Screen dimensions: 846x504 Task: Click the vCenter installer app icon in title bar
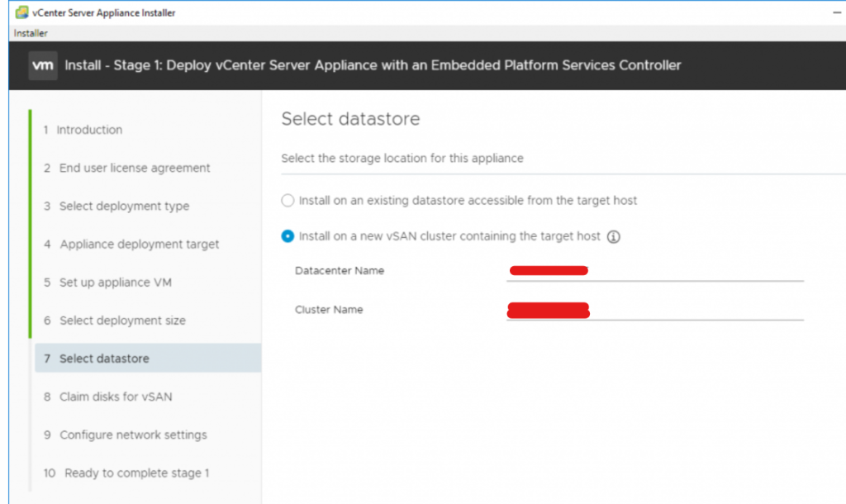point(21,12)
